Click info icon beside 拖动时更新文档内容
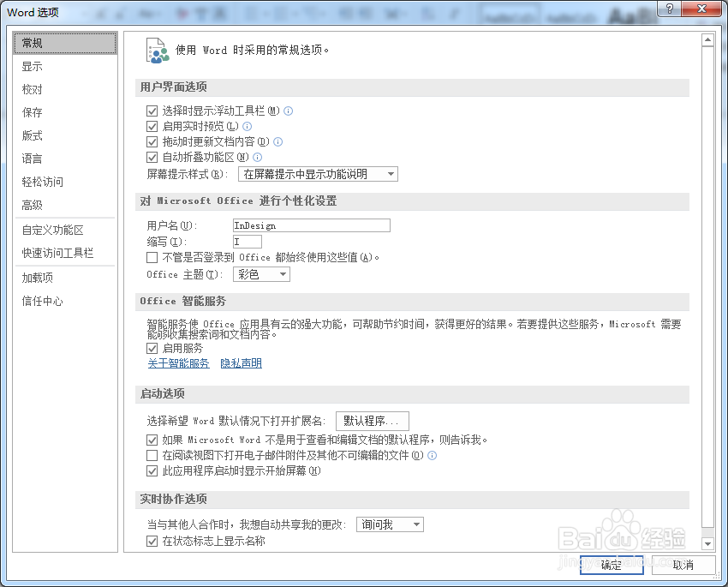The width and height of the screenshot is (728, 587). click(278, 141)
